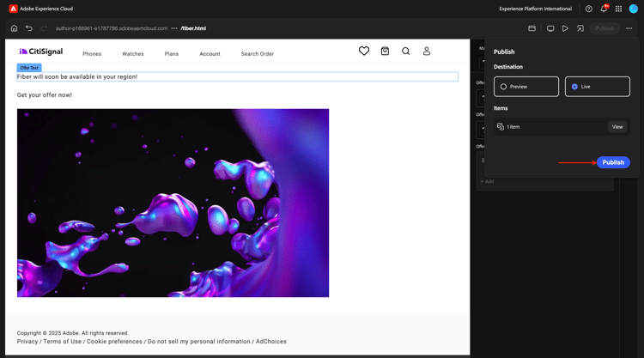
Task: Expand the URL path ellipsis
Action: click(174, 28)
